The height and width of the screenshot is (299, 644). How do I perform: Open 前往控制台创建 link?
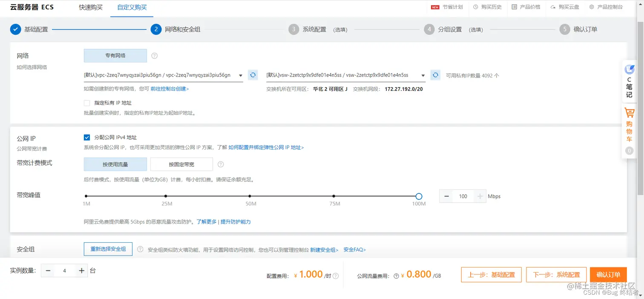click(170, 89)
